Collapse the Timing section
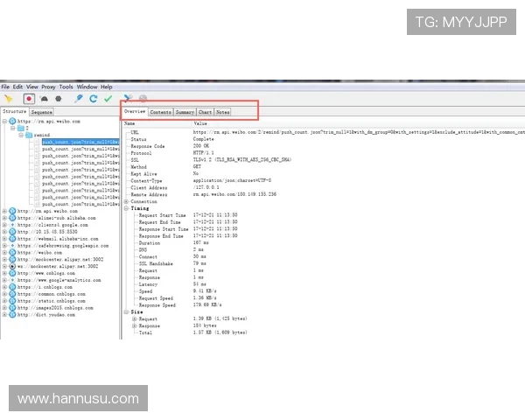Image resolution: width=525 pixels, height=420 pixels. [x=126, y=208]
